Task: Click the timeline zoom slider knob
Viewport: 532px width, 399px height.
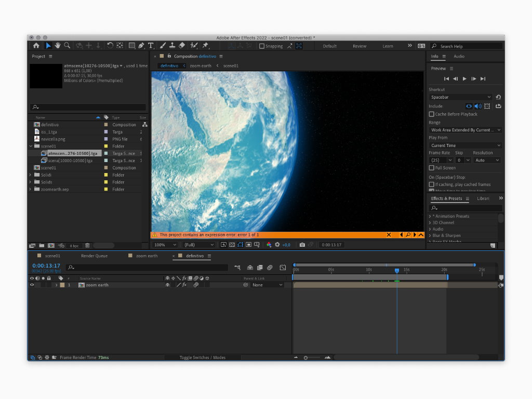Action: tap(305, 357)
